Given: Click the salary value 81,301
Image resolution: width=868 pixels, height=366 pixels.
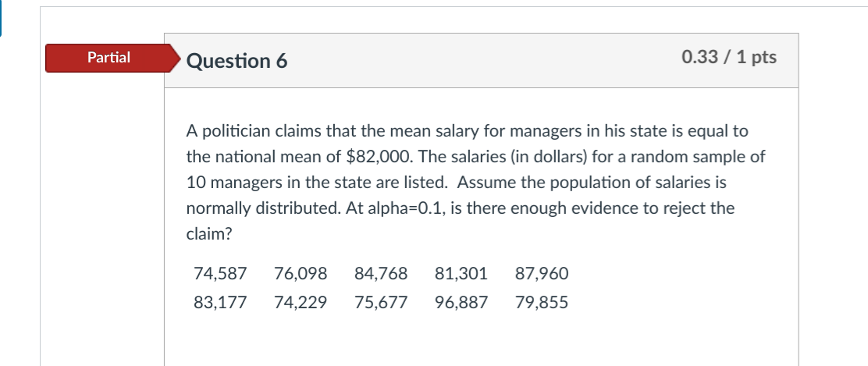Looking at the screenshot, I should click(x=461, y=274).
